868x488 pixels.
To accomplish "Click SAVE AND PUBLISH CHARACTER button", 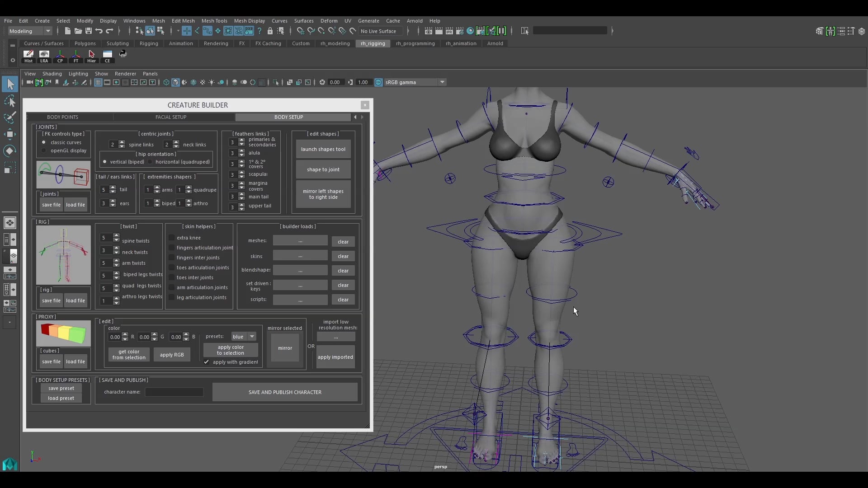I will [x=285, y=392].
